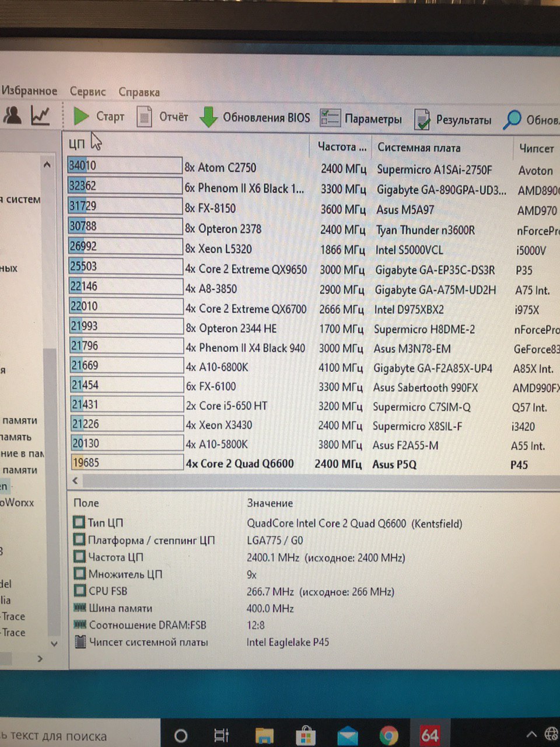Sort by Системная плата column header
This screenshot has height=747, width=560.
pos(418,148)
